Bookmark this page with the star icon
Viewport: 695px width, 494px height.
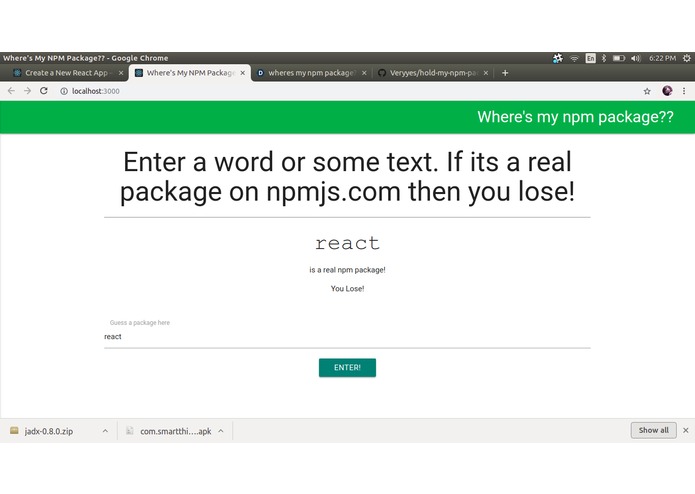coord(647,91)
